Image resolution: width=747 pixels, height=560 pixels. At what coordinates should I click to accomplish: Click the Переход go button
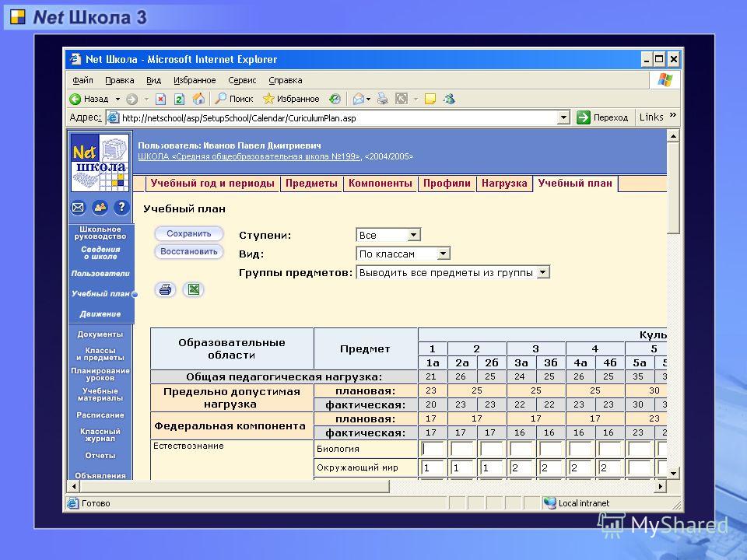click(x=602, y=117)
